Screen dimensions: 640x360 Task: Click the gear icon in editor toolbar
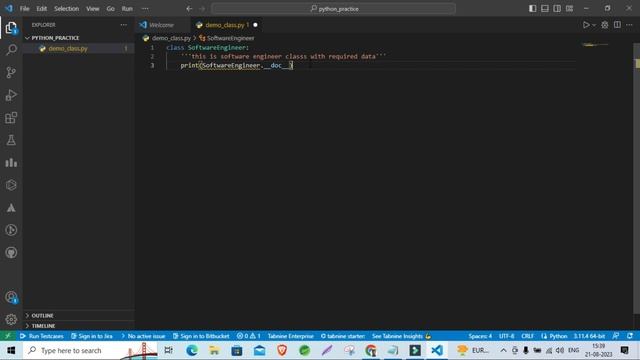pyautogui.click(x=605, y=25)
